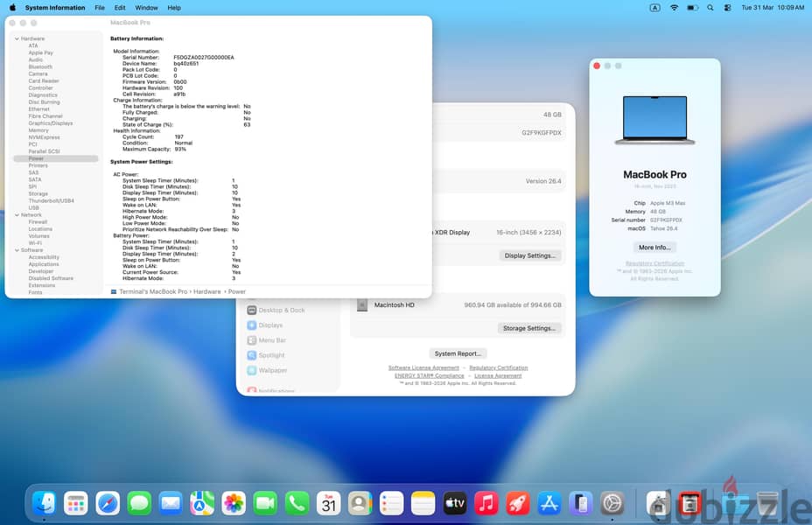812x525 pixels.
Task: Open the Software License Agreement link
Action: point(423,367)
